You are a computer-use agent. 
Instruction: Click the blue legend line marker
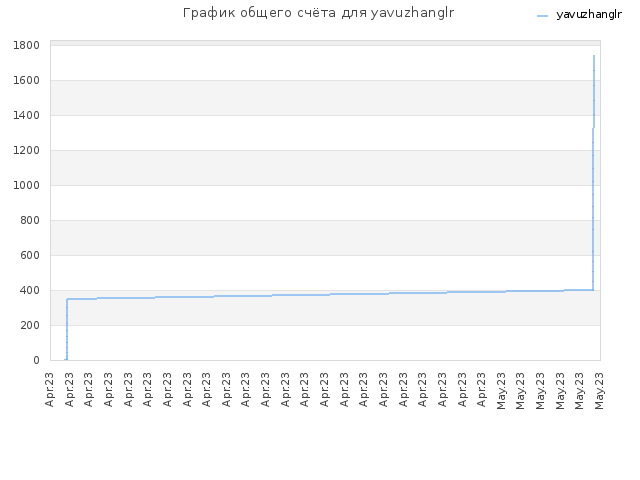coord(542,16)
